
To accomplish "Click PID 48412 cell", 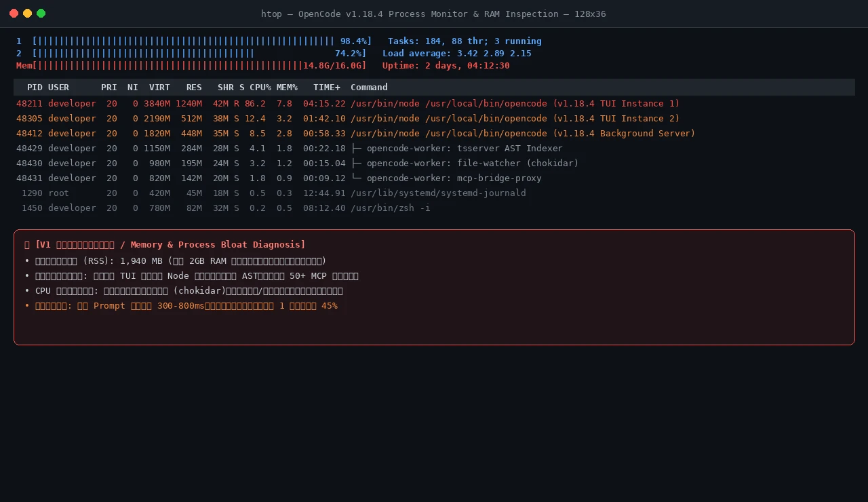I will pos(29,133).
